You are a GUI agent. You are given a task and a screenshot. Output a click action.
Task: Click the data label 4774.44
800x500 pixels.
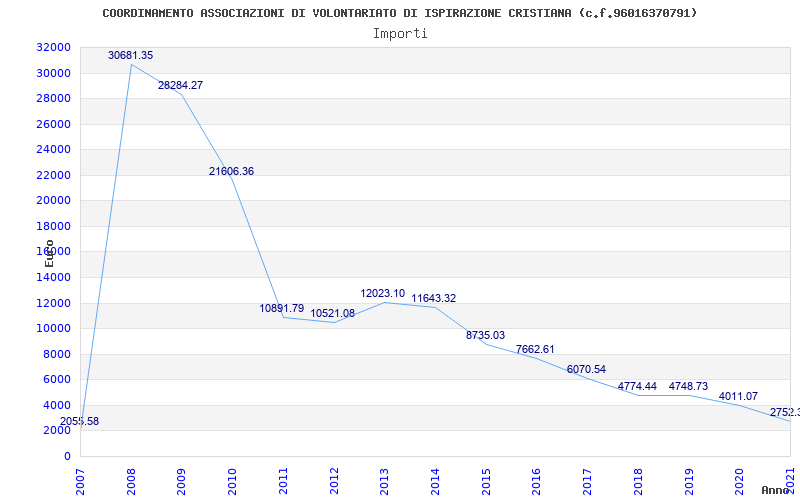click(637, 386)
